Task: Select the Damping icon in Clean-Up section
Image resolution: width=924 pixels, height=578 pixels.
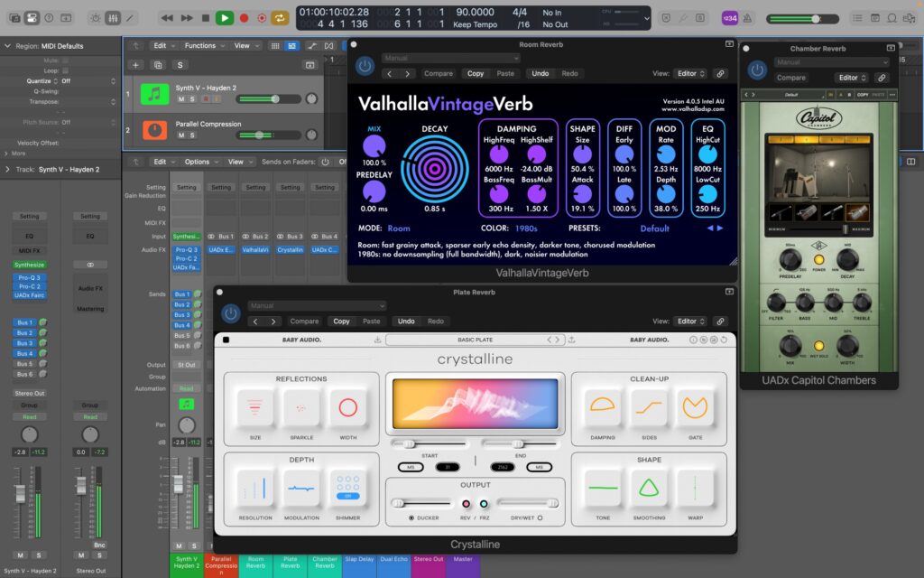Action: tap(602, 409)
